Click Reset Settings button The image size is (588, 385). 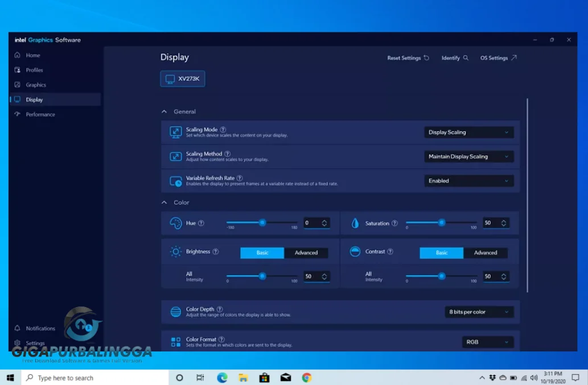pos(408,58)
